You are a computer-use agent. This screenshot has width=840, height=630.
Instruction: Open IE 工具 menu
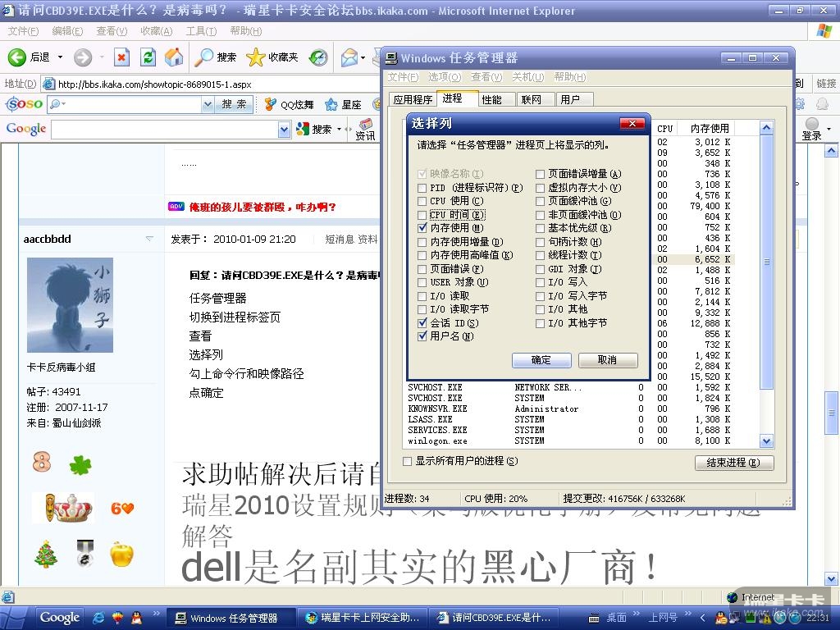coord(201,31)
